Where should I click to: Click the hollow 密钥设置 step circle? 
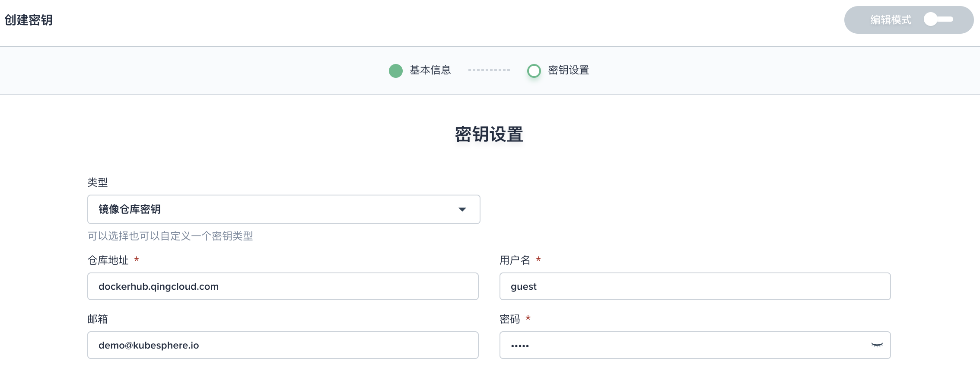coord(534,70)
